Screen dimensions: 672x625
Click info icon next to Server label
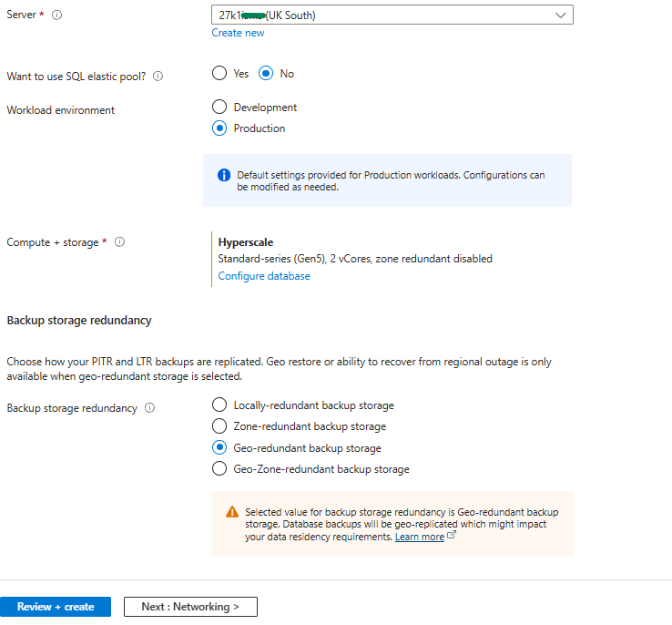point(57,15)
